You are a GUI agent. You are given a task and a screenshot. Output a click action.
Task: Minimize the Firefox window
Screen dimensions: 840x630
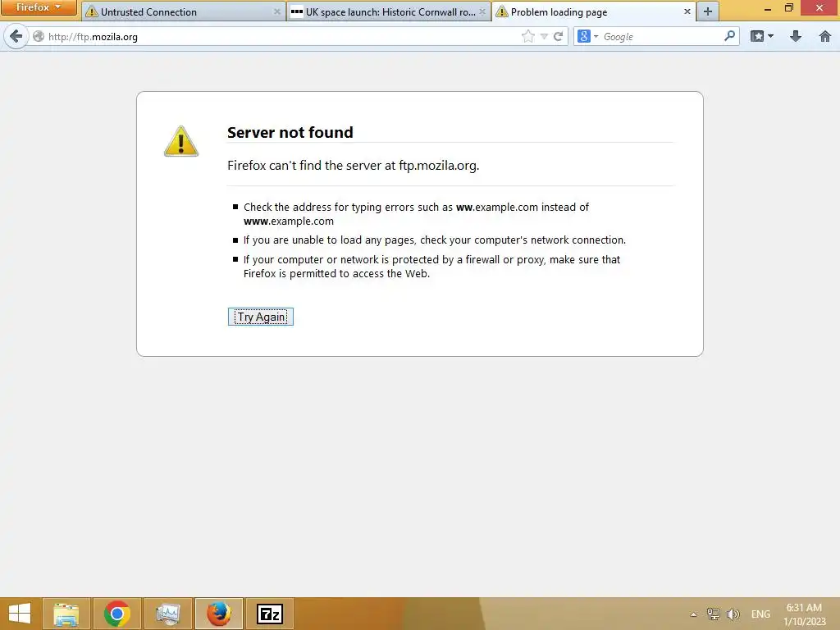tap(768, 8)
